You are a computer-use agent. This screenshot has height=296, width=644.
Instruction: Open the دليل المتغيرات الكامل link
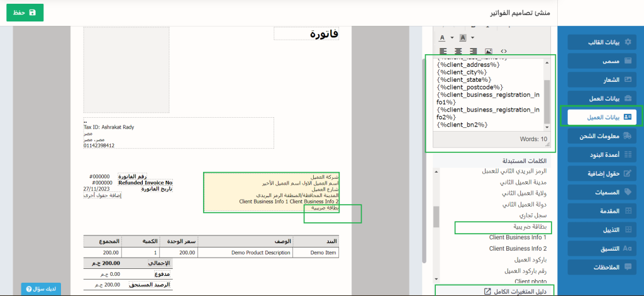coord(510,291)
